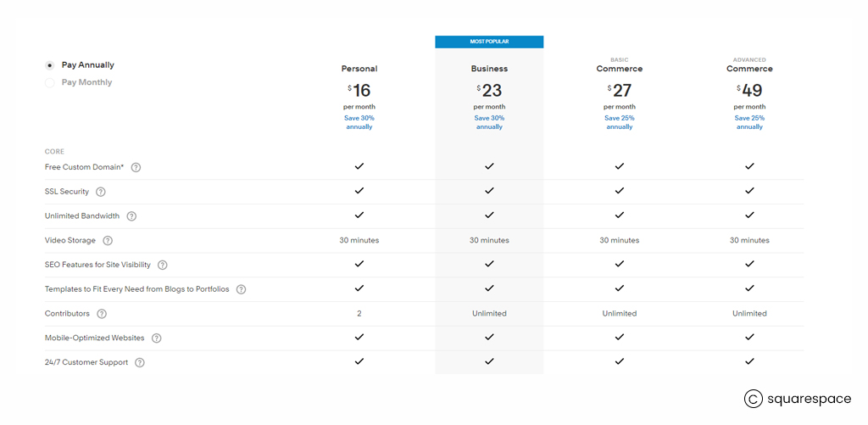
Task: Click the Business plan heading
Action: pyautogui.click(x=489, y=69)
